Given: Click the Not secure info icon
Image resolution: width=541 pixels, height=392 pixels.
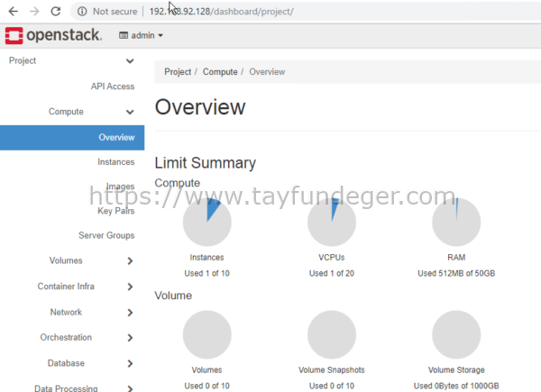Looking at the screenshot, I should 82,12.
